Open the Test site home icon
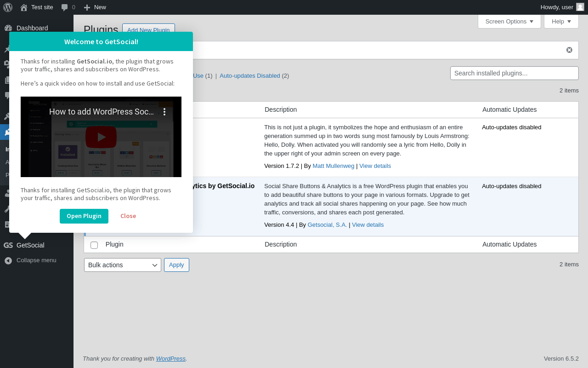The image size is (588, 368). point(24,7)
